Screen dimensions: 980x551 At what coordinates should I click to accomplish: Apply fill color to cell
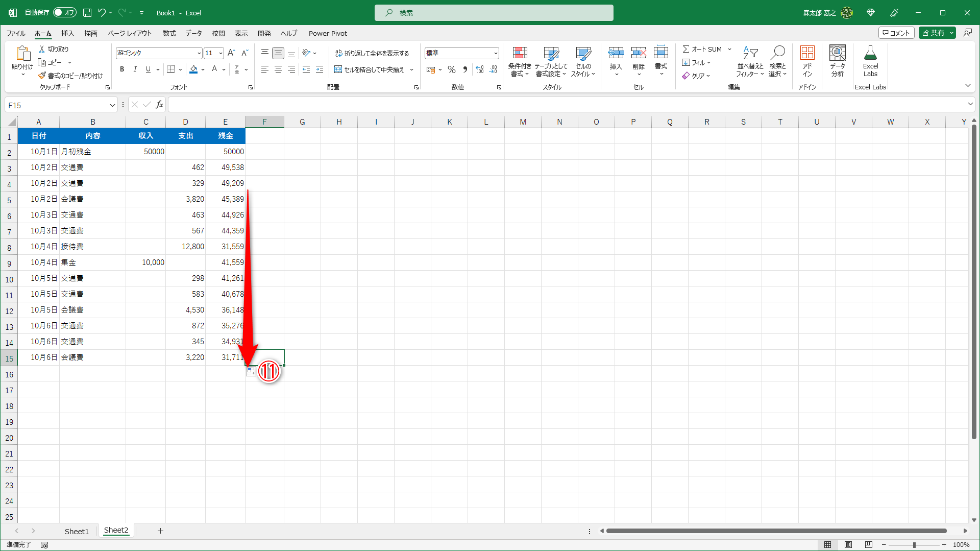[193, 69]
